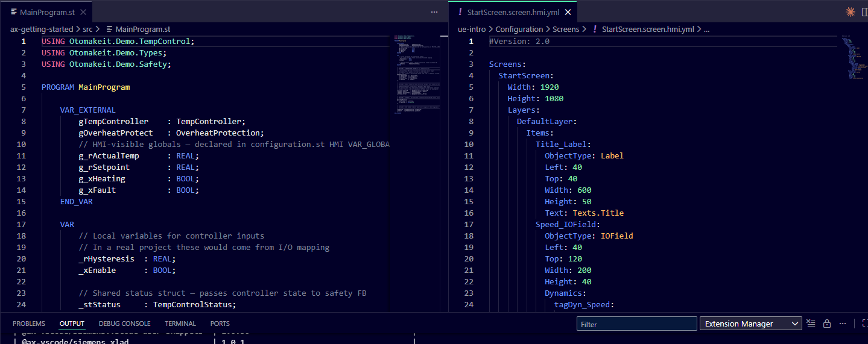The height and width of the screenshot is (344, 868).
Task: Click the MainProgram.st breadcrumb file icon
Action: point(109,29)
